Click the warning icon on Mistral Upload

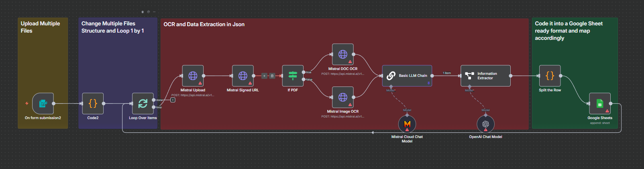(x=200, y=83)
